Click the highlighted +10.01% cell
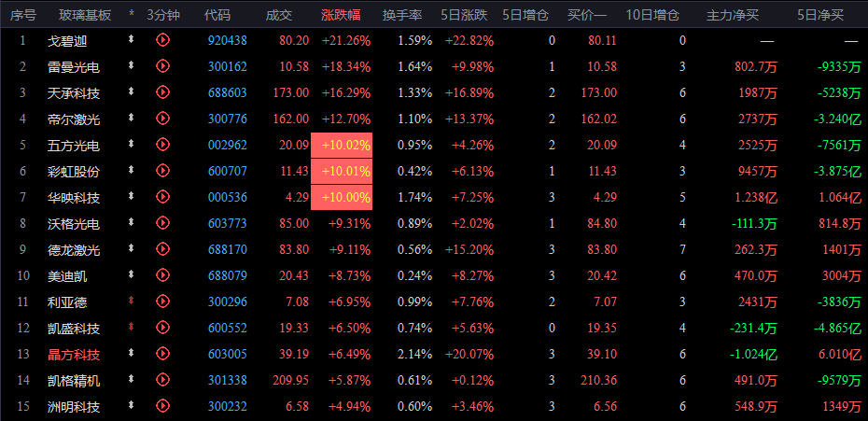 pos(342,172)
